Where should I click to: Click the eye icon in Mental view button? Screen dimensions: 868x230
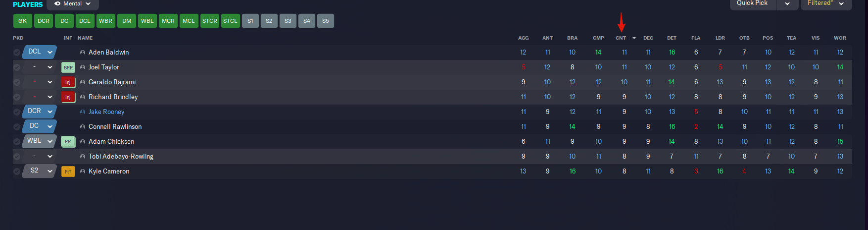tap(57, 3)
